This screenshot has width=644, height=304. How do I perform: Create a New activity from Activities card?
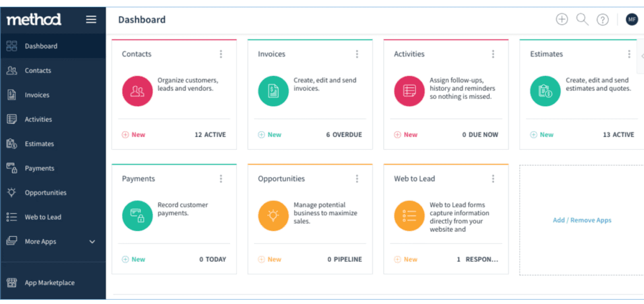click(406, 135)
